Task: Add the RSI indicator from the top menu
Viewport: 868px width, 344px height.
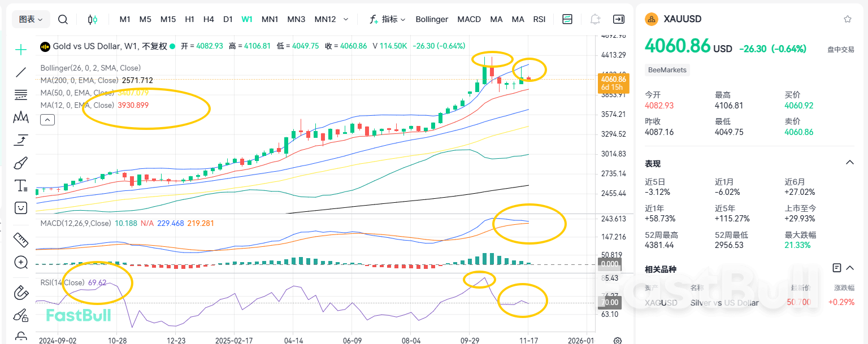Action: pyautogui.click(x=539, y=19)
